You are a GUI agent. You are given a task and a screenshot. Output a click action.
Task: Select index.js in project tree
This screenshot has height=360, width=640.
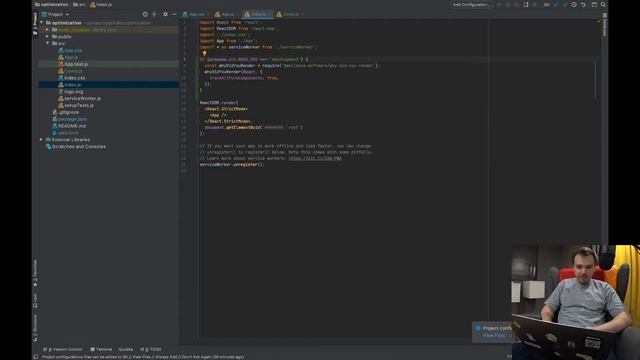[69, 84]
